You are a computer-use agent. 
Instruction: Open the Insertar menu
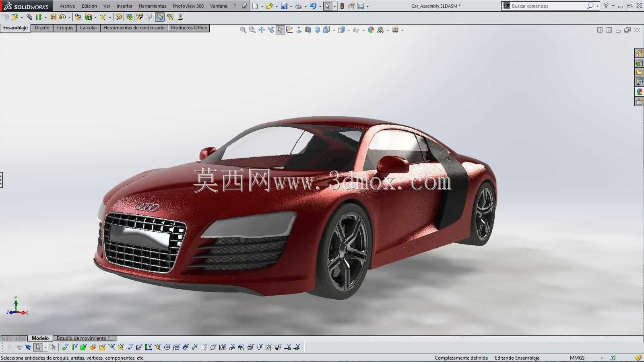click(x=124, y=6)
